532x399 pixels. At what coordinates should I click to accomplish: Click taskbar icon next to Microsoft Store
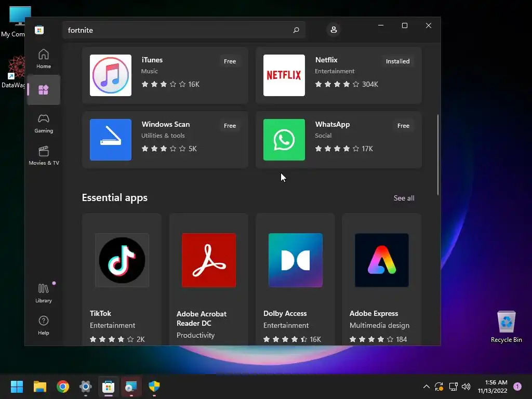131,387
